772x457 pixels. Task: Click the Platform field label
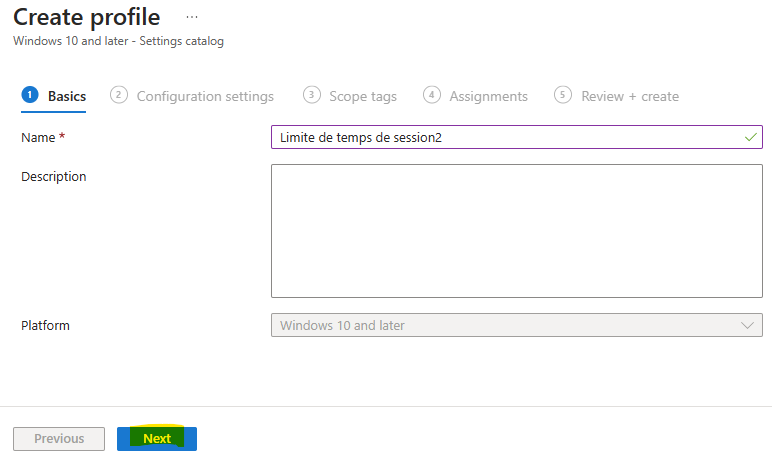click(45, 326)
